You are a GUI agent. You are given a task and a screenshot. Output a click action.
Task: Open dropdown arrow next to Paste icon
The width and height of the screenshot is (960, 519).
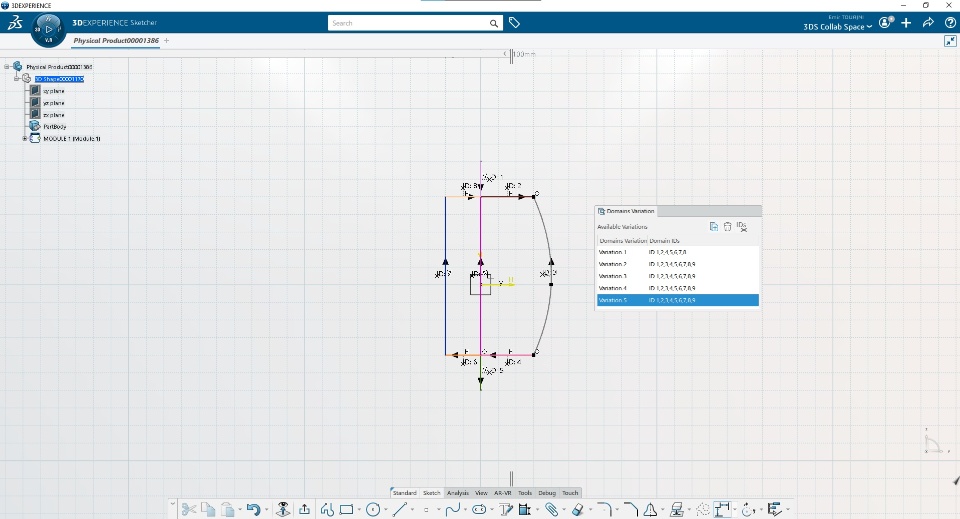coord(240,509)
